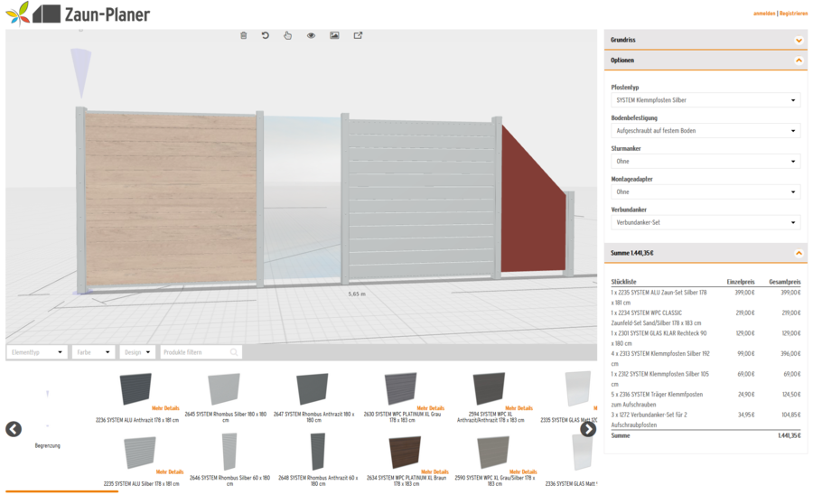Open Mehr Details for 2235 ALU Silber
The height and width of the screenshot is (504, 813).
170,471
